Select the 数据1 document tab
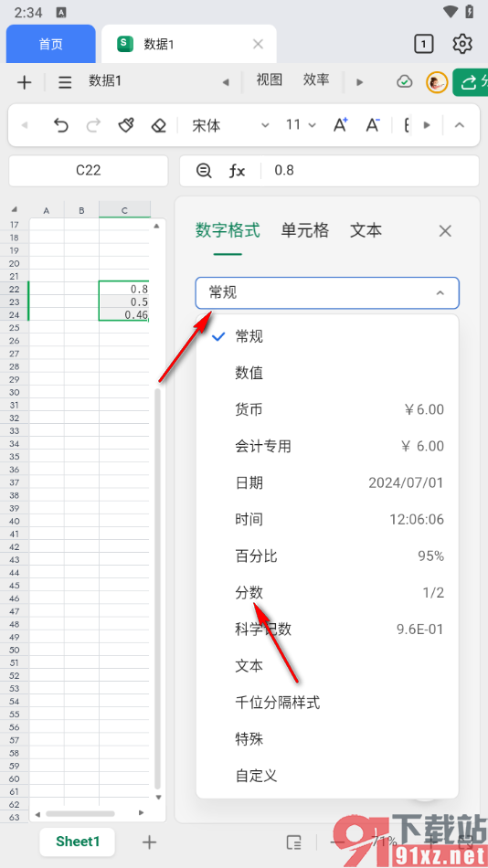The height and width of the screenshot is (868, 488). 189,44
